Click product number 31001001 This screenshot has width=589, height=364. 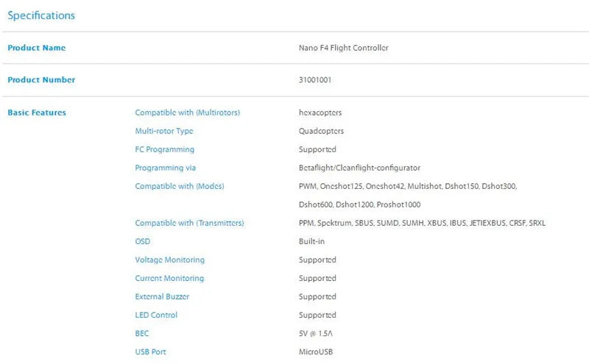click(x=315, y=79)
